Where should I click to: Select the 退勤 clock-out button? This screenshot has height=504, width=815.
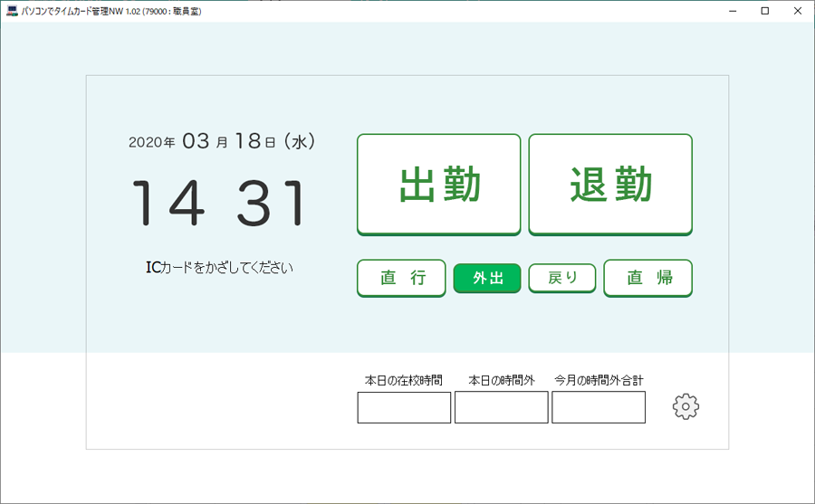610,185
